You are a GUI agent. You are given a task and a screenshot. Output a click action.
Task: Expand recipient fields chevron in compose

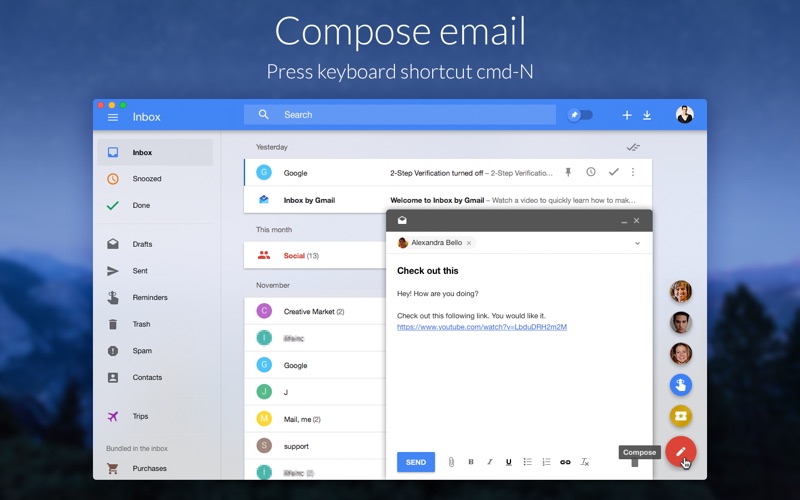click(637, 243)
